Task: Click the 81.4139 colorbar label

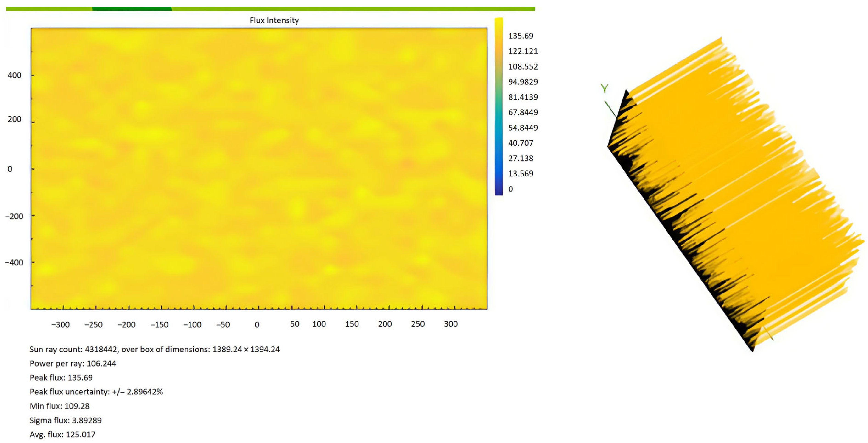Action: click(523, 97)
